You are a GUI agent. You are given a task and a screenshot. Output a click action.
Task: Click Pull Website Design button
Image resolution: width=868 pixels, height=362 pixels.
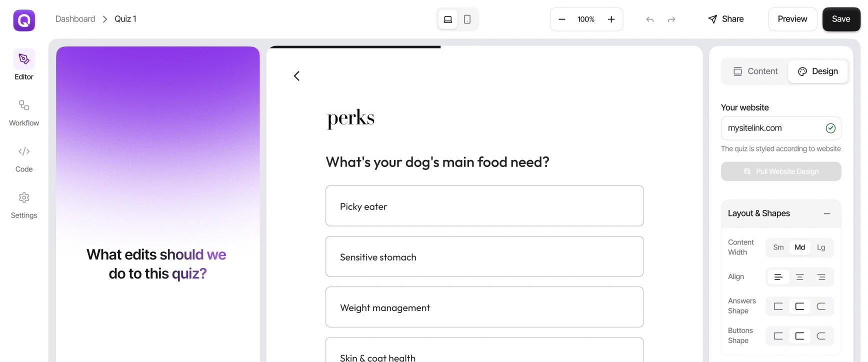[781, 171]
